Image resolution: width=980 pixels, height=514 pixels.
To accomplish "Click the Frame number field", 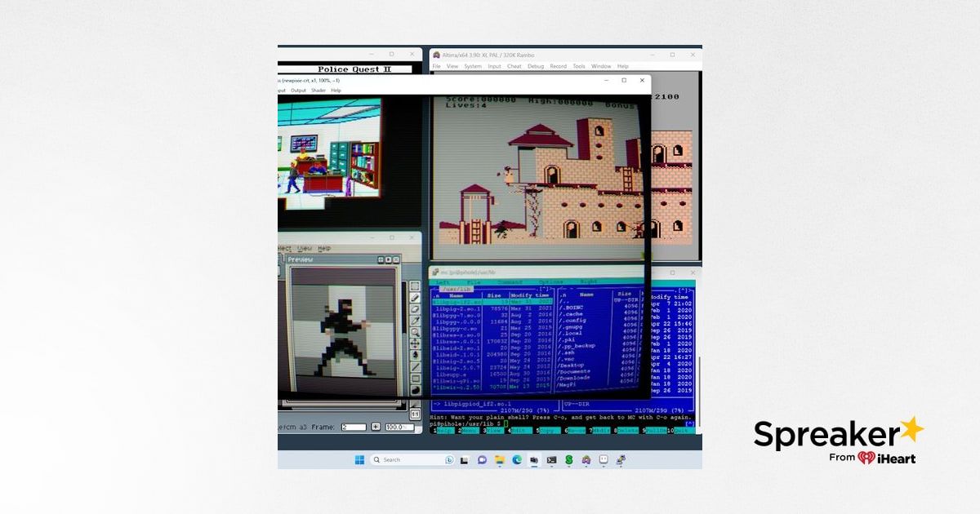I will (x=354, y=427).
